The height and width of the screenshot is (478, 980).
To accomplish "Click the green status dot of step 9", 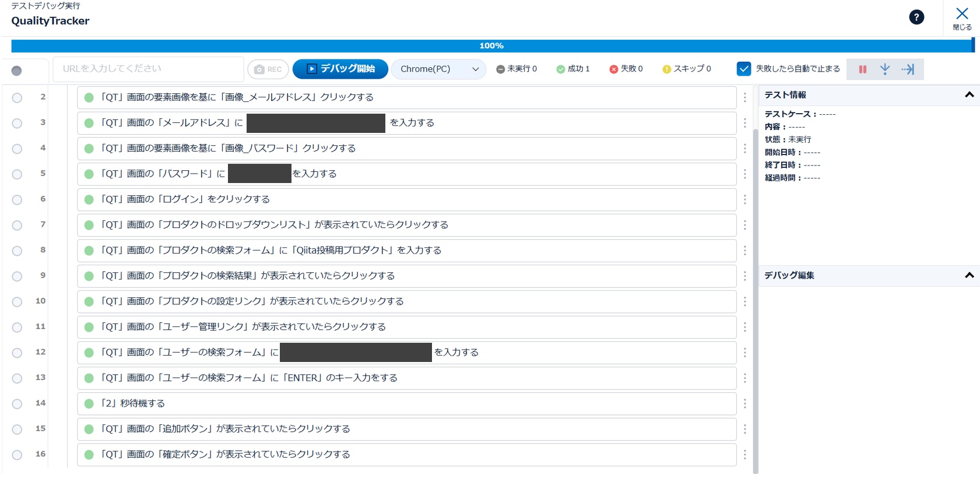I will tap(89, 276).
